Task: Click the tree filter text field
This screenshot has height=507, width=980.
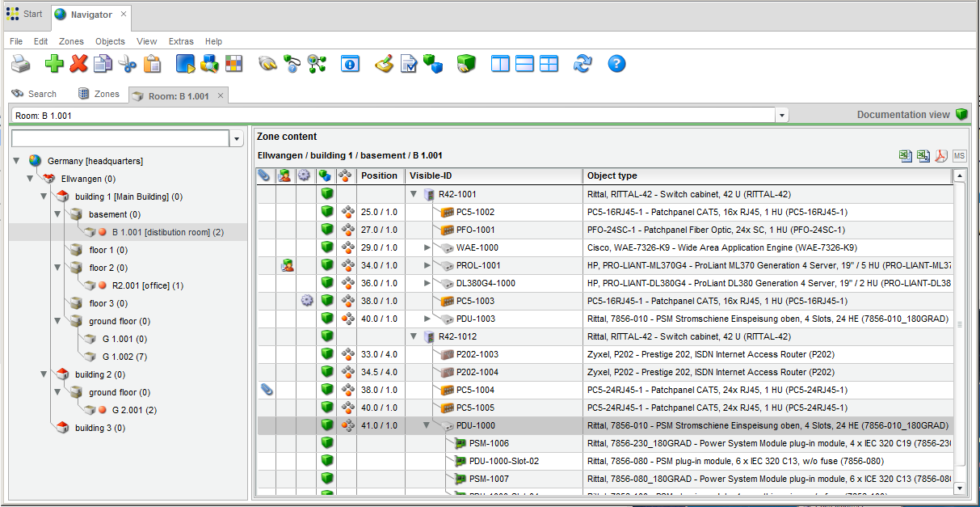Action: [x=120, y=139]
